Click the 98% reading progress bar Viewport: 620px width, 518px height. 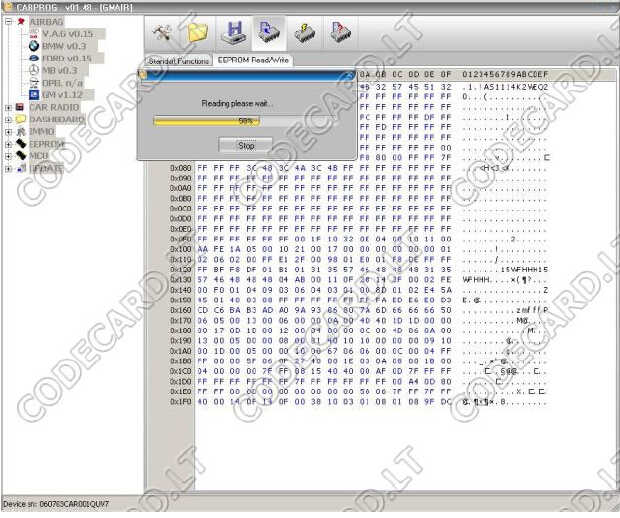coord(245,121)
